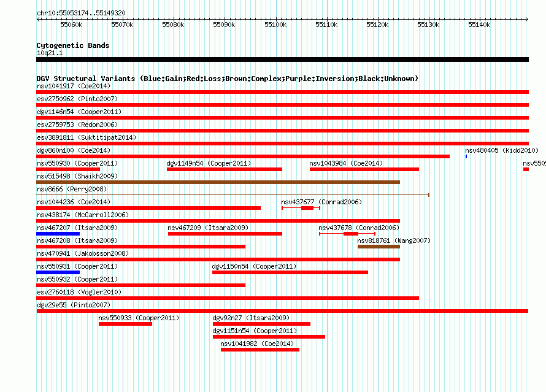Click the 10q21.1 band label
The width and height of the screenshot is (546, 392).
[50, 53]
